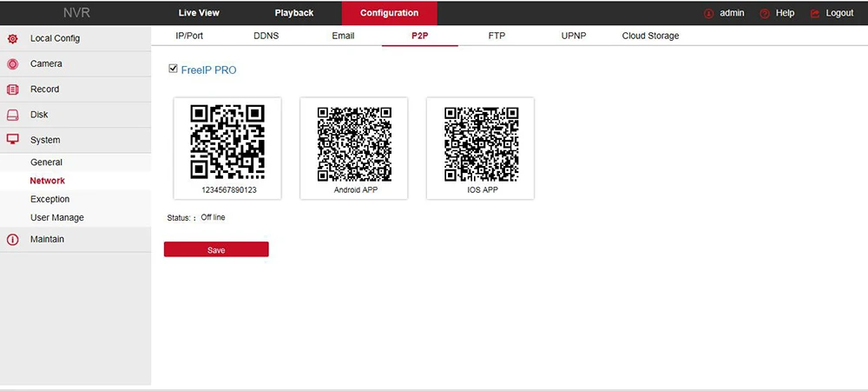Select the P2P tab
The width and height of the screenshot is (868, 391).
coord(420,36)
